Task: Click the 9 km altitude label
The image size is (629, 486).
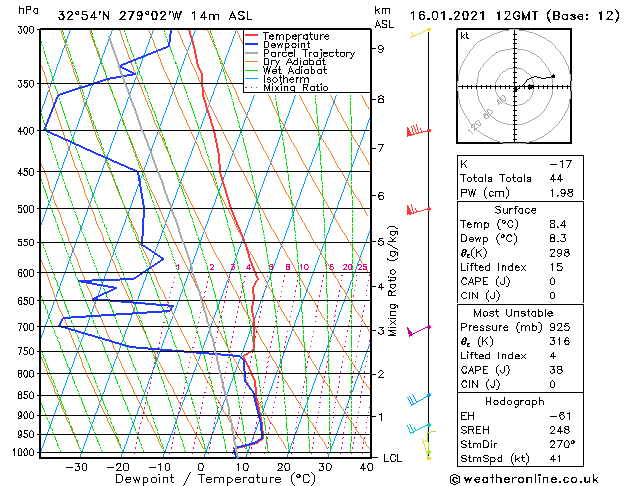Action: pos(380,49)
